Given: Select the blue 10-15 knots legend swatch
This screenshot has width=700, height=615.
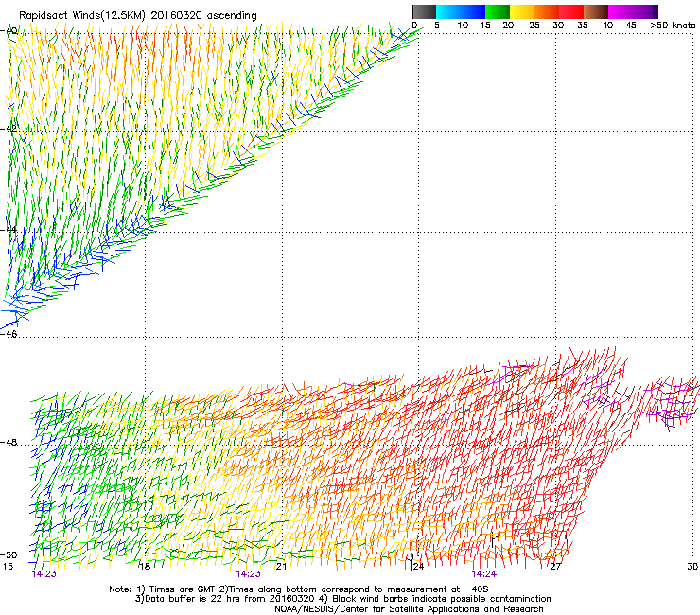Looking at the screenshot, I should point(473,11).
